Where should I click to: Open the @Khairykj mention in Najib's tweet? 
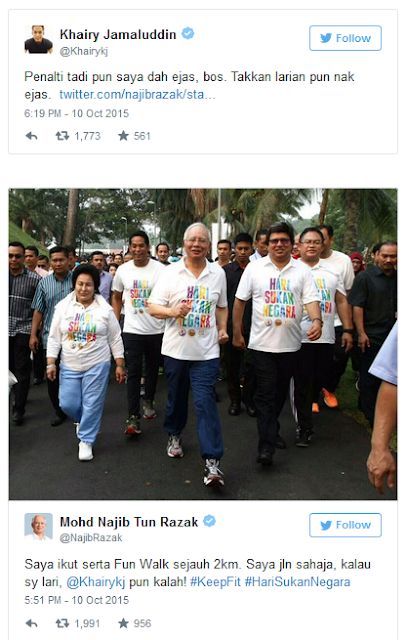[x=96, y=582]
